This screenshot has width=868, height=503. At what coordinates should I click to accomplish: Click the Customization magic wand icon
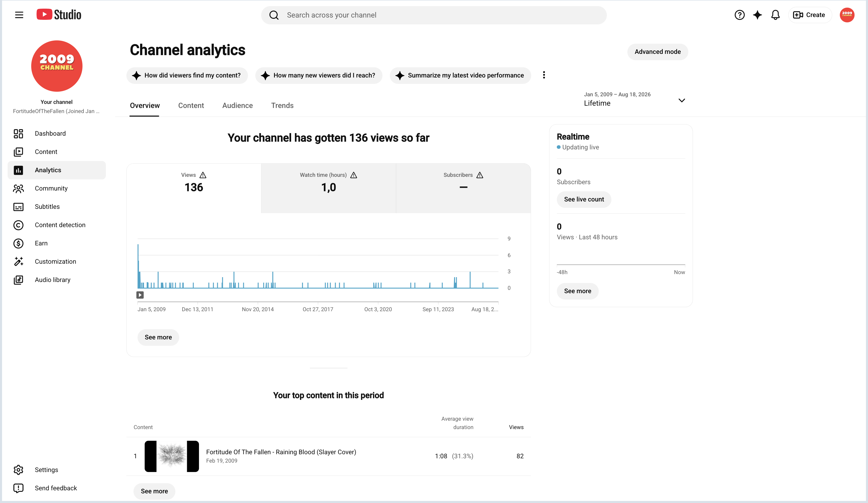coord(18,261)
